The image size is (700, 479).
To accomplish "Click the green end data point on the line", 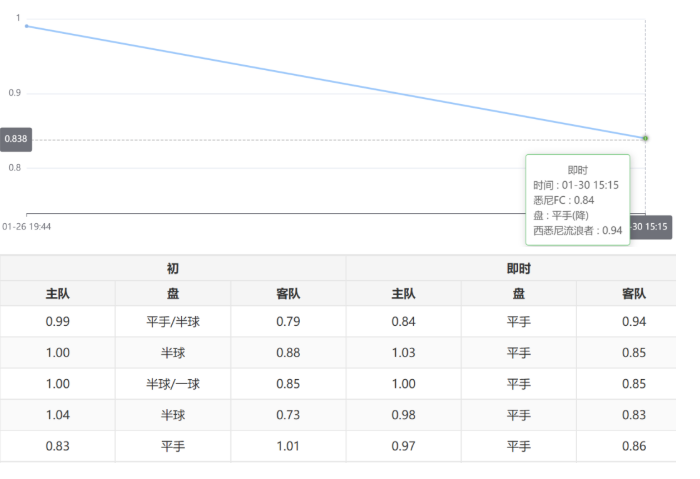I will tap(645, 138).
